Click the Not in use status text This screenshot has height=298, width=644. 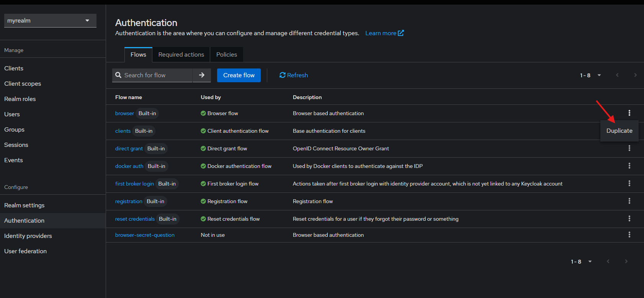[213, 235]
